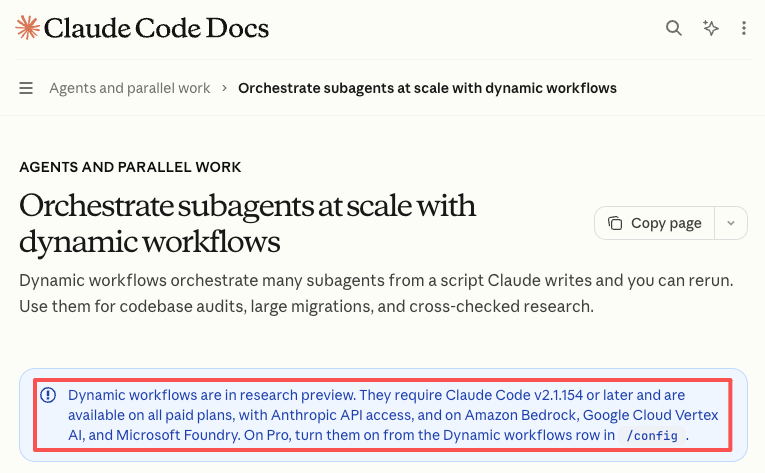765x473 pixels.
Task: Go to Claude Code Docs home title
Action: click(x=156, y=28)
